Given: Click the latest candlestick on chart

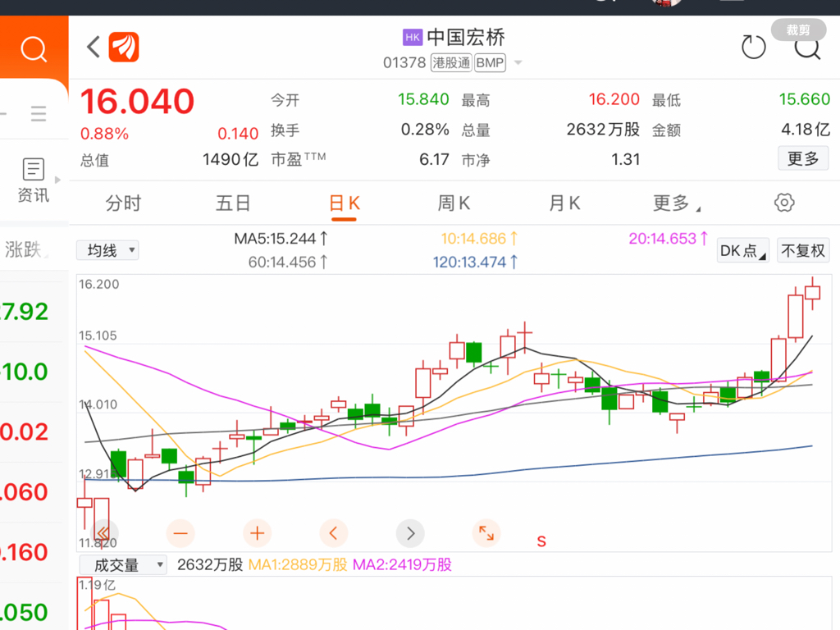Looking at the screenshot, I should pyautogui.click(x=813, y=293).
